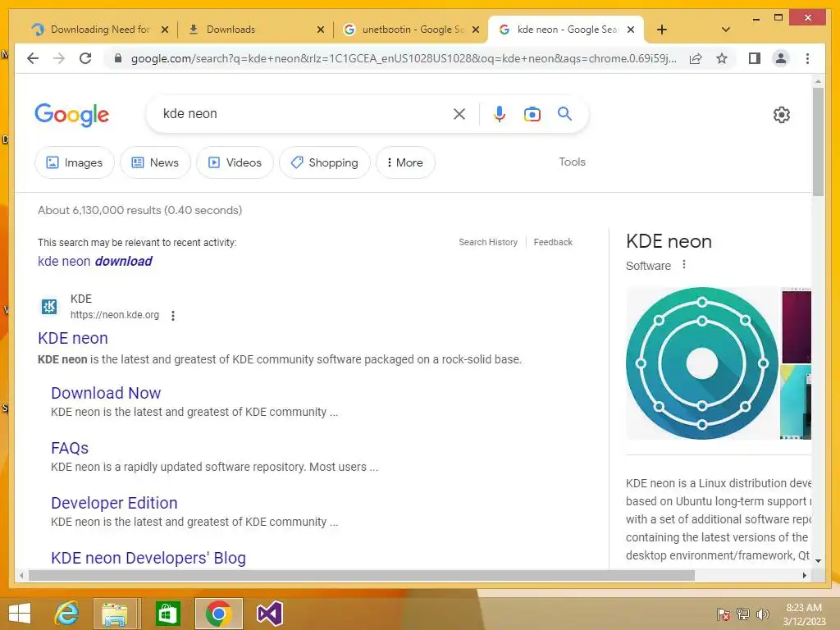Click the Google logo

pyautogui.click(x=72, y=115)
